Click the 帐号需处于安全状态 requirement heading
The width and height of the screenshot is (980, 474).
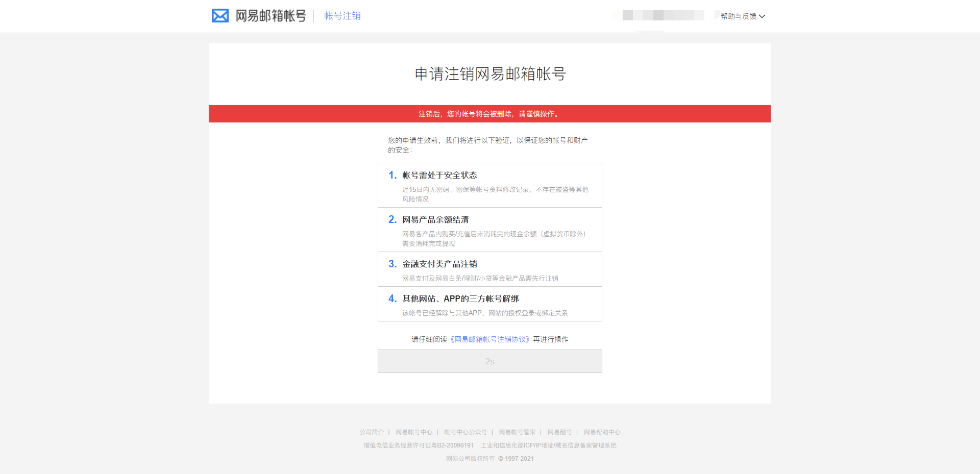point(439,175)
